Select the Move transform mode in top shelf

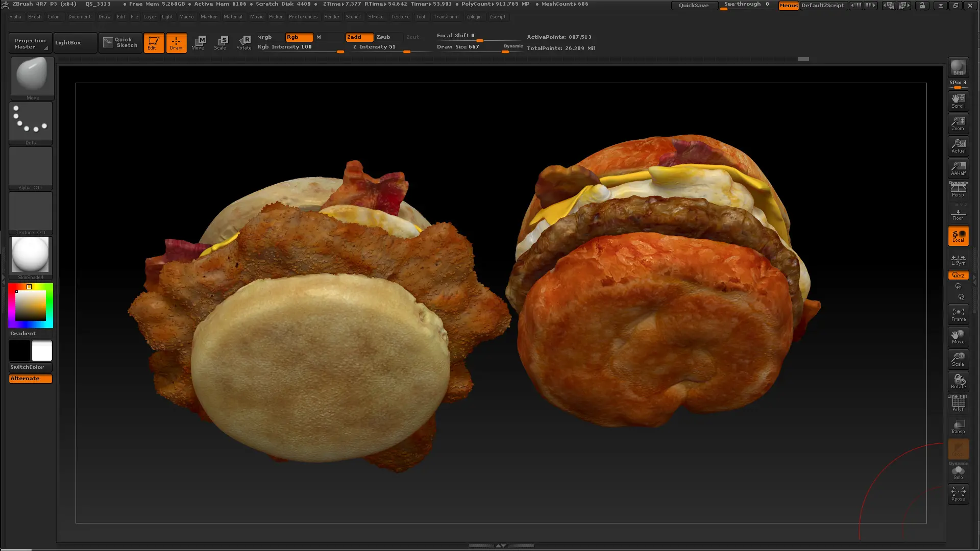[199, 43]
